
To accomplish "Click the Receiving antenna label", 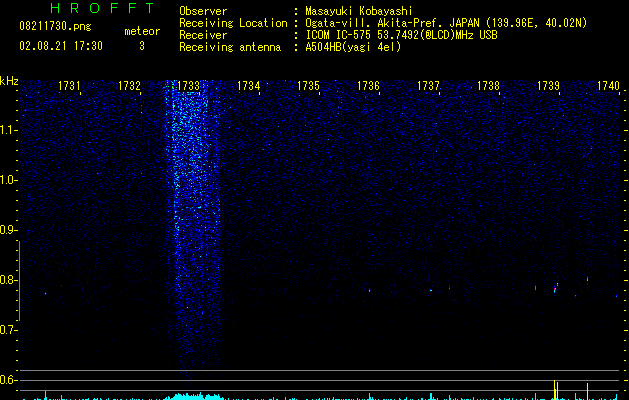I will [230, 47].
